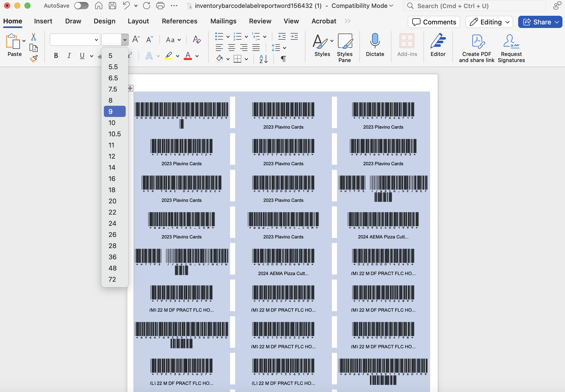
Task: Click the Share button
Action: pos(540,22)
